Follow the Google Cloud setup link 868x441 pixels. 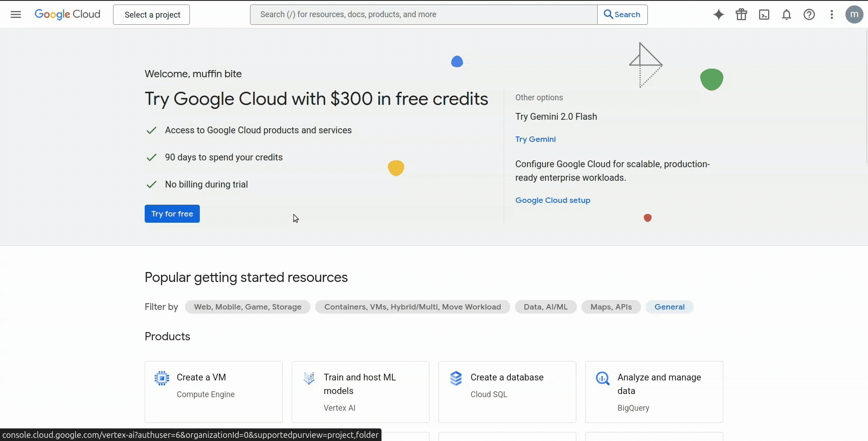[x=552, y=200]
